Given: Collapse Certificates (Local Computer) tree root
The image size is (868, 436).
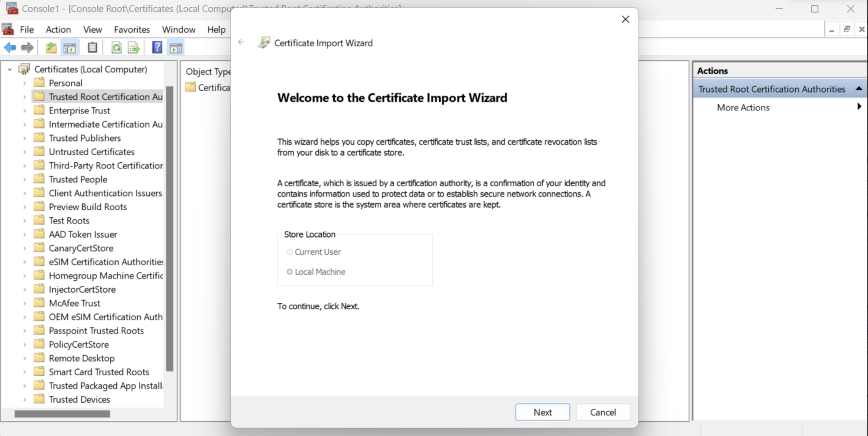Looking at the screenshot, I should point(10,69).
